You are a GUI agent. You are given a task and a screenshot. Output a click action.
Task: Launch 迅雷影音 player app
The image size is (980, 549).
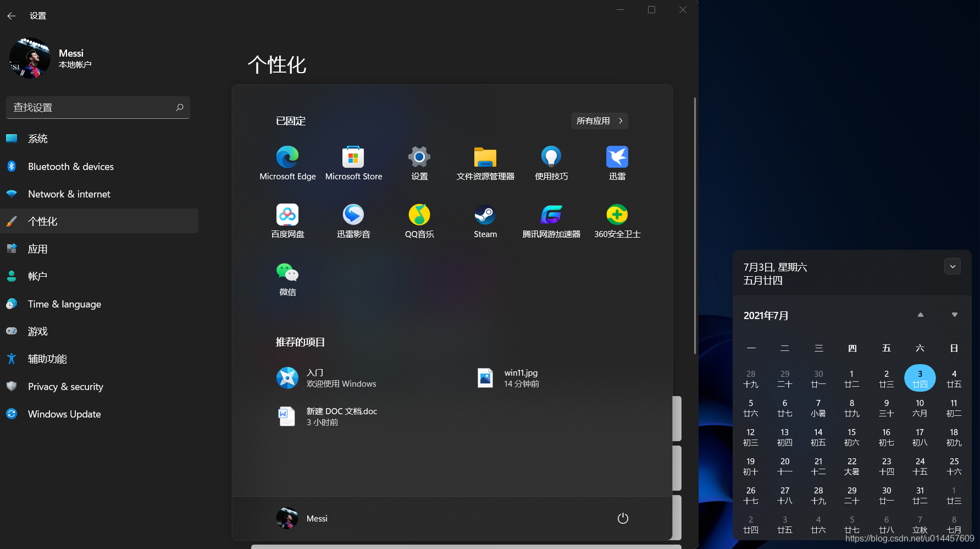353,221
